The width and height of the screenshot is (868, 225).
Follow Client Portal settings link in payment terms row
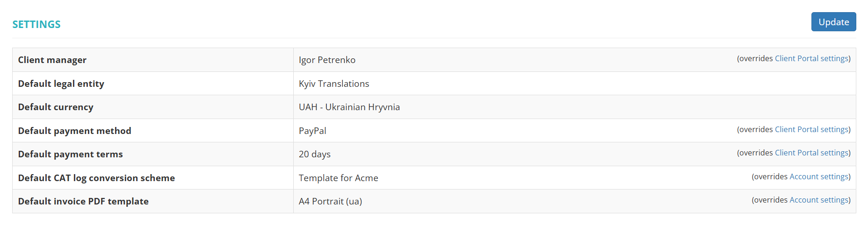[x=811, y=153]
